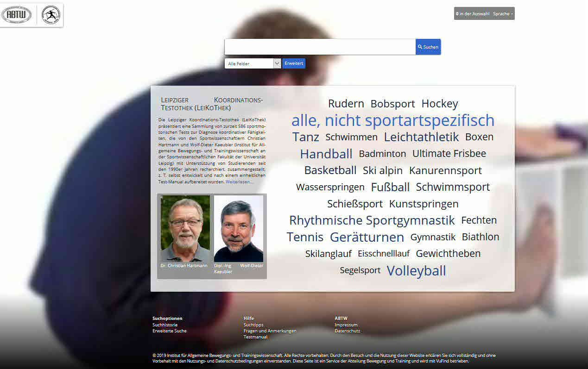Click Dr. Christian Hartmann's photo
The image size is (588, 369).
(x=185, y=228)
